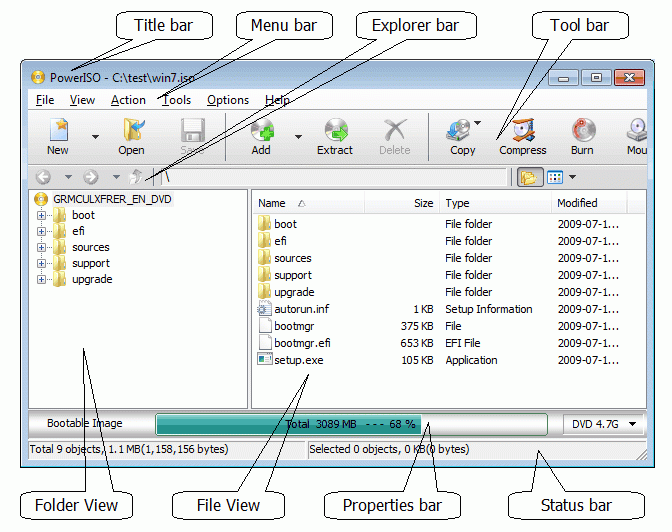Open the Help menu
This screenshot has width=672, height=532.
(277, 100)
